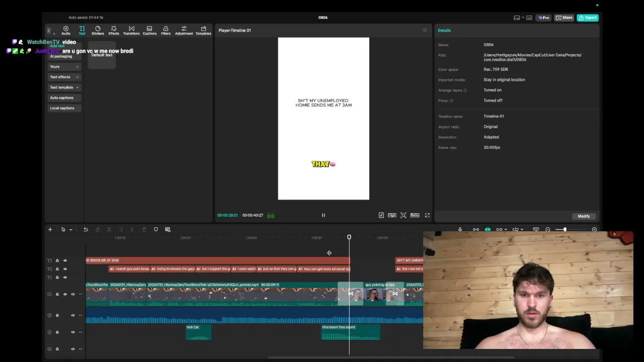Expand the Text template category

[64, 87]
